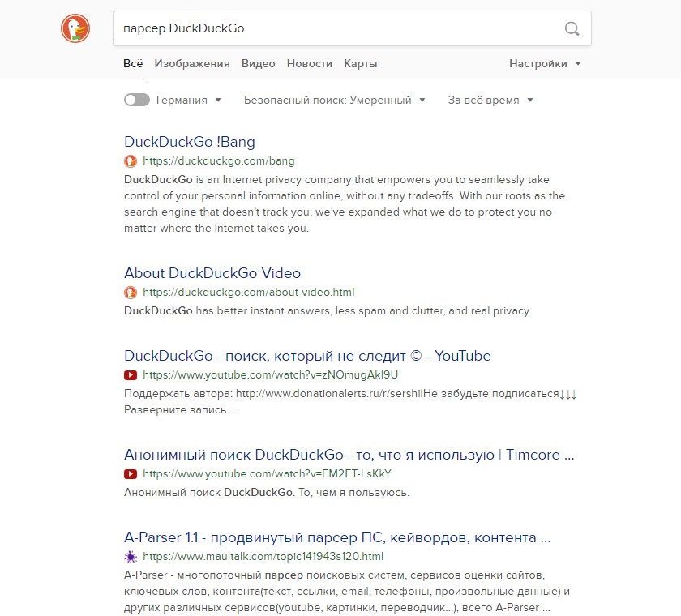This screenshot has height=616, width=681.
Task: Open Безопасный поиск: Умеренный dropdown
Action: tap(334, 100)
